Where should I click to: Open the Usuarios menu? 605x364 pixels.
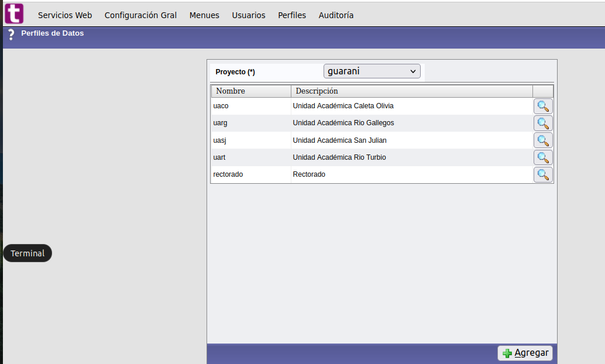coord(249,15)
